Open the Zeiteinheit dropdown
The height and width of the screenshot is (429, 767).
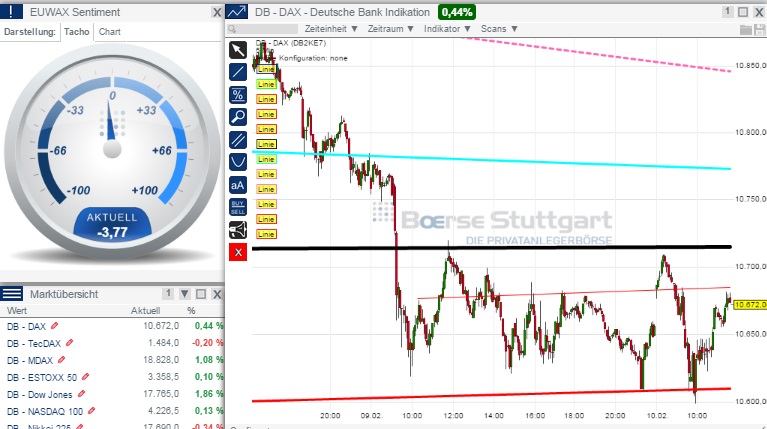[x=331, y=29]
